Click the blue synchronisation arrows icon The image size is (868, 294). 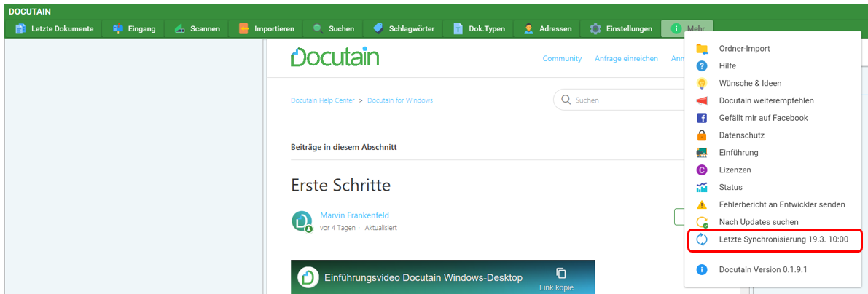702,239
